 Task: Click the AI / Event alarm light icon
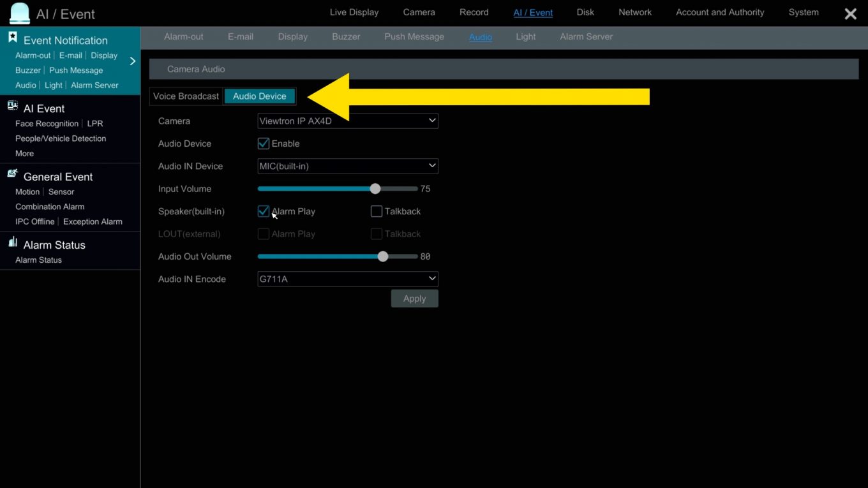coord(20,13)
